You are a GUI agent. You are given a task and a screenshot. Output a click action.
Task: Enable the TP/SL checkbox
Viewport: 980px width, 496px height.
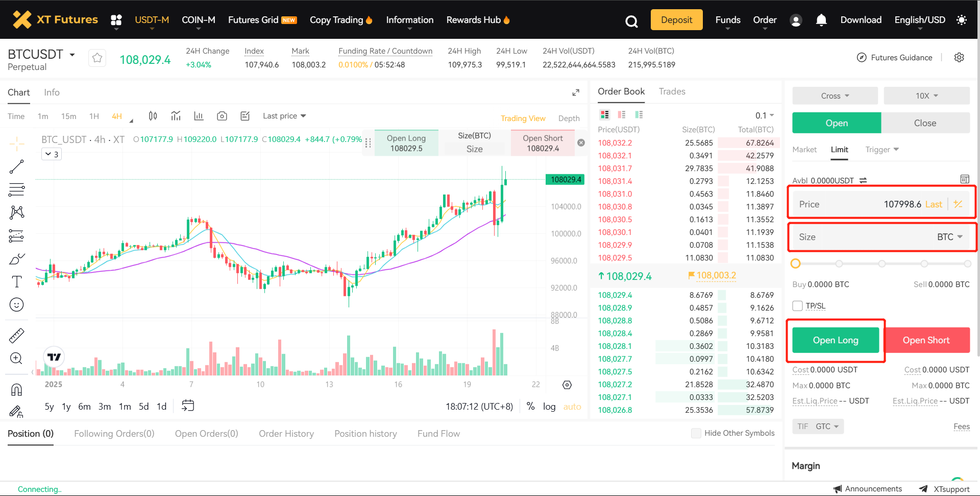click(797, 306)
